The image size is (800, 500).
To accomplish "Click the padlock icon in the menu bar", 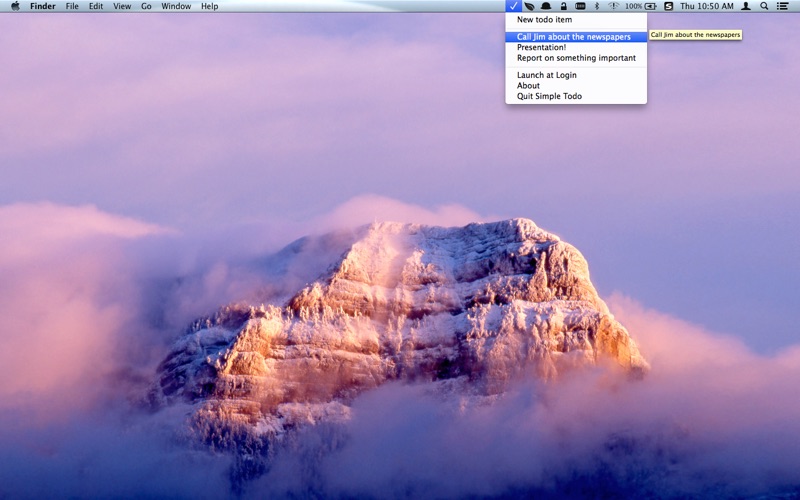I will [x=563, y=6].
